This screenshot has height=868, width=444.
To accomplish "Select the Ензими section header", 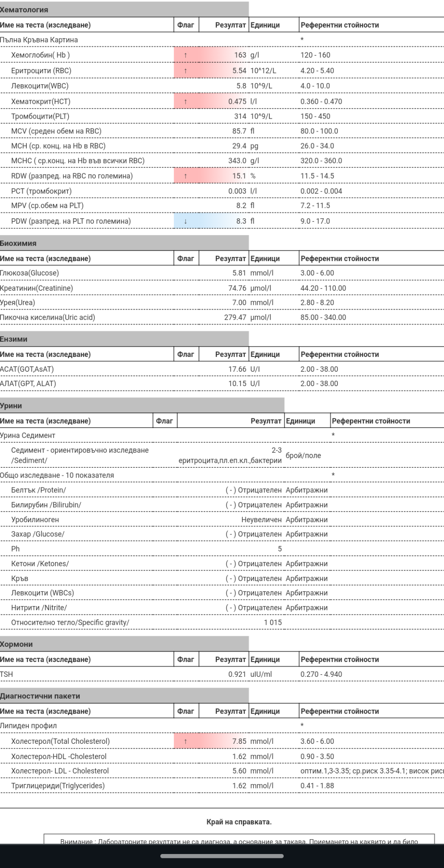I will [x=124, y=339].
